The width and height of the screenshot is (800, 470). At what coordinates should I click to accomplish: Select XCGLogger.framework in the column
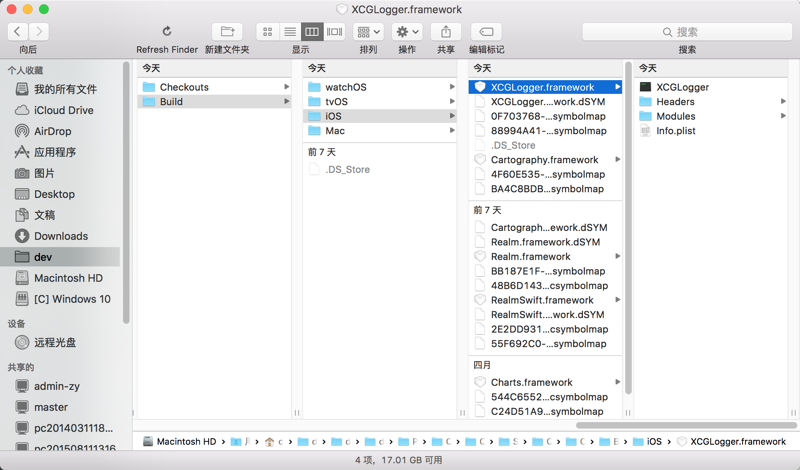click(545, 87)
